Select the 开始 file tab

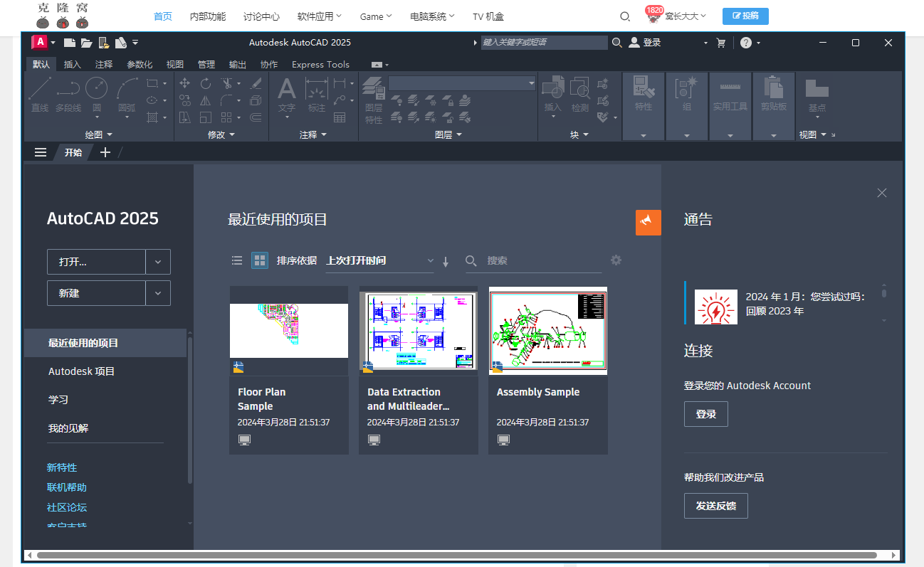(x=73, y=152)
